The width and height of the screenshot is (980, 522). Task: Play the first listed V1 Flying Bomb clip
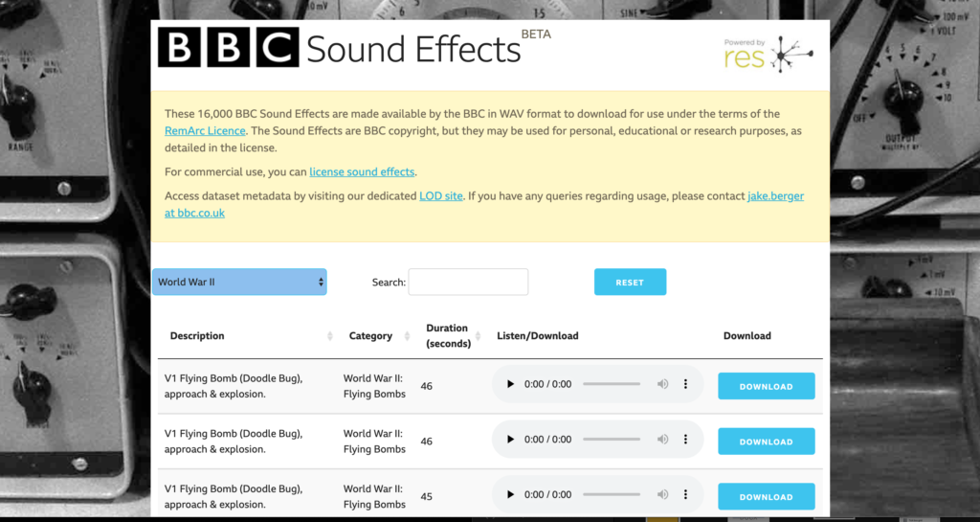(510, 384)
